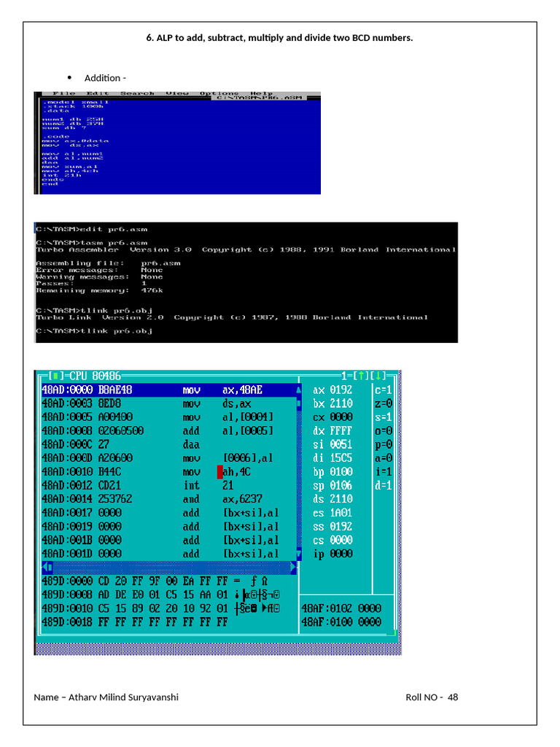Select the add al,[0005] instruction row
The height and width of the screenshot is (747, 560).
click(169, 431)
